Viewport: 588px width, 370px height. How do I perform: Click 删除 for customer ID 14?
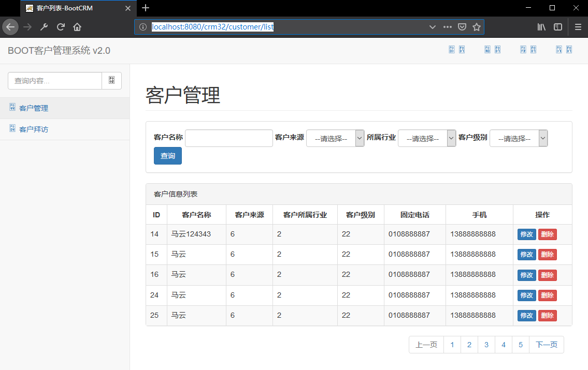(x=547, y=234)
